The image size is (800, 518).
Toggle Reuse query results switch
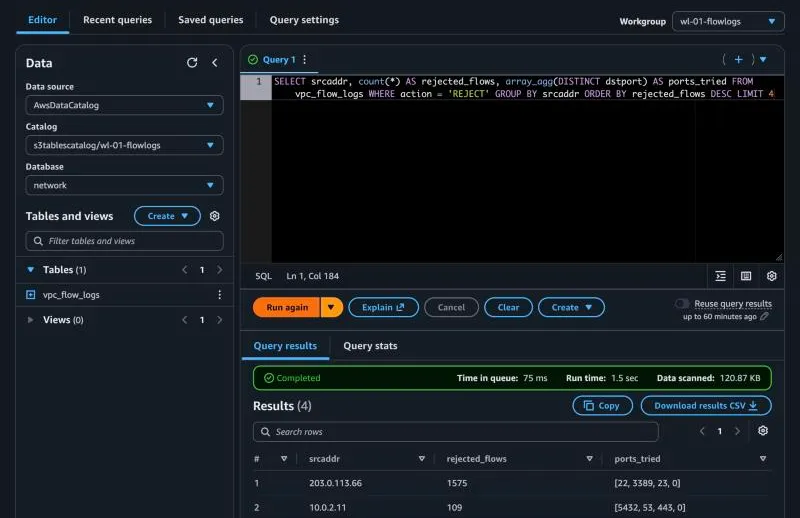pos(682,304)
